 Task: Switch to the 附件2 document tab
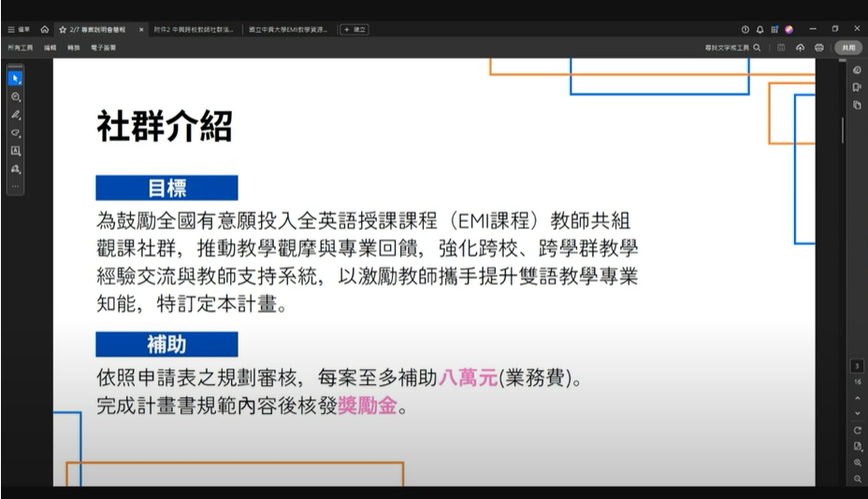pos(194,29)
